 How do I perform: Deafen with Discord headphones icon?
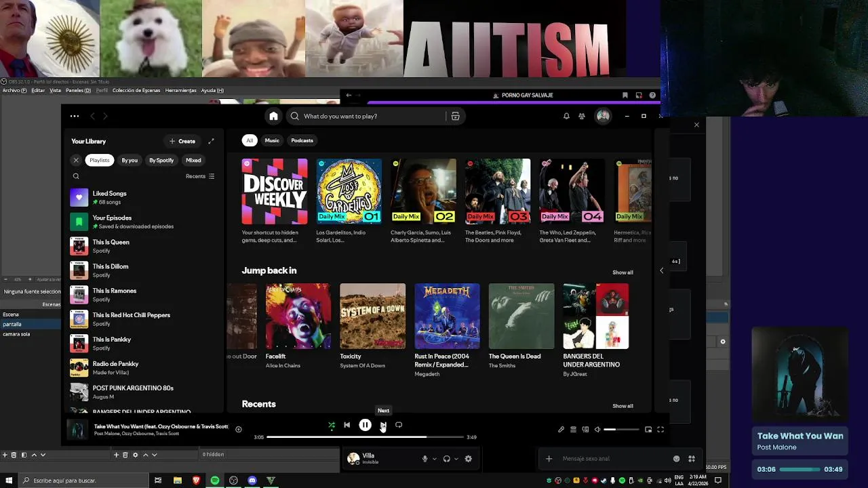pyautogui.click(x=447, y=459)
